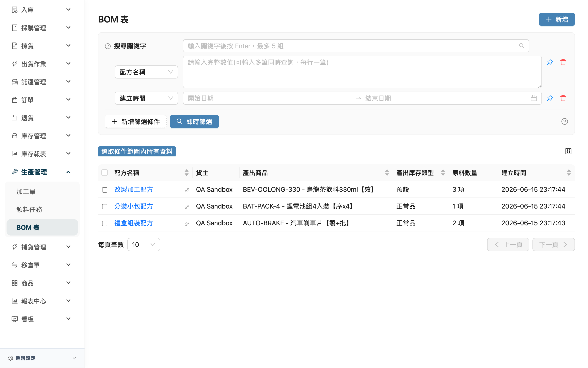588x368 pixels.
Task: Open the column settings icon above the table
Action: pyautogui.click(x=568, y=151)
